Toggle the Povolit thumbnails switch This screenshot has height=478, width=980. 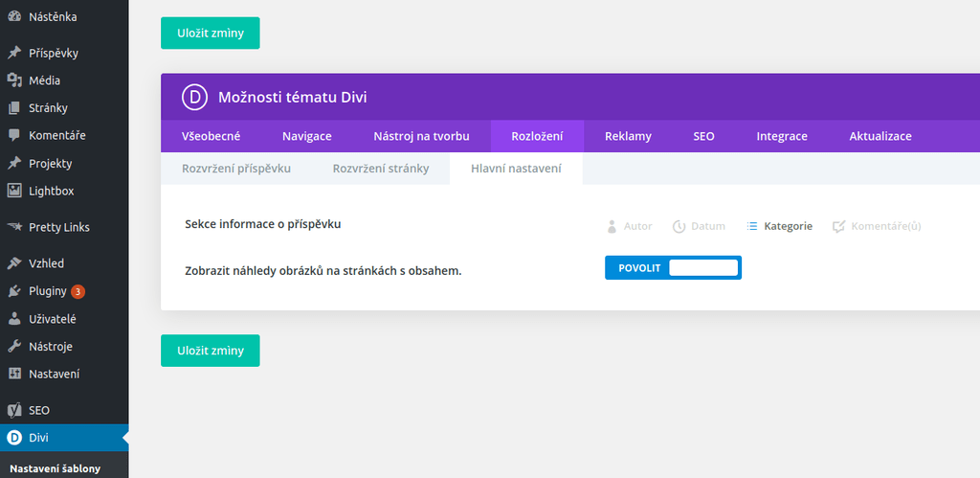[673, 268]
